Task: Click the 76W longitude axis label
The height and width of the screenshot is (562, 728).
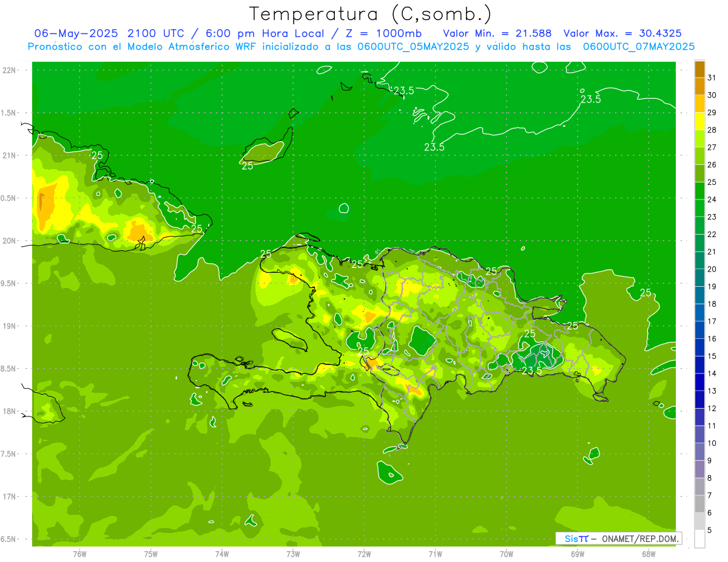Action: [x=79, y=555]
